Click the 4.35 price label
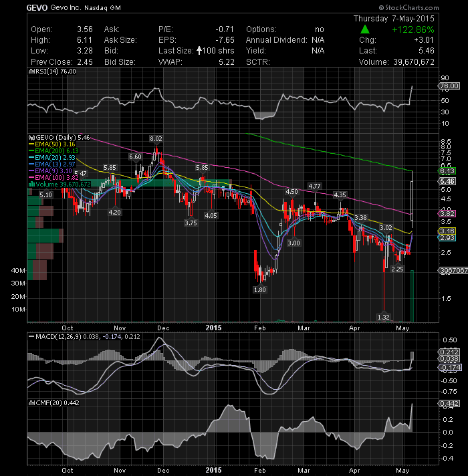This screenshot has height=476, width=468. click(x=340, y=195)
